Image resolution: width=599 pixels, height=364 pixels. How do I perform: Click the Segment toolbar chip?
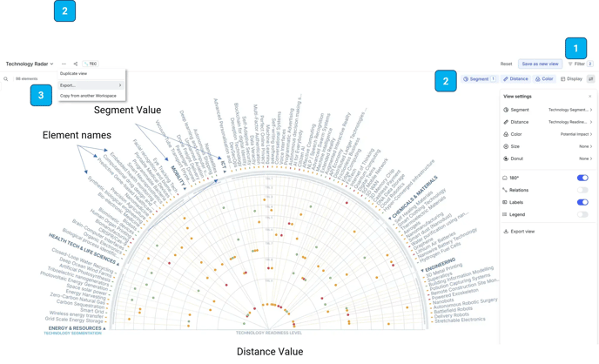479,78
